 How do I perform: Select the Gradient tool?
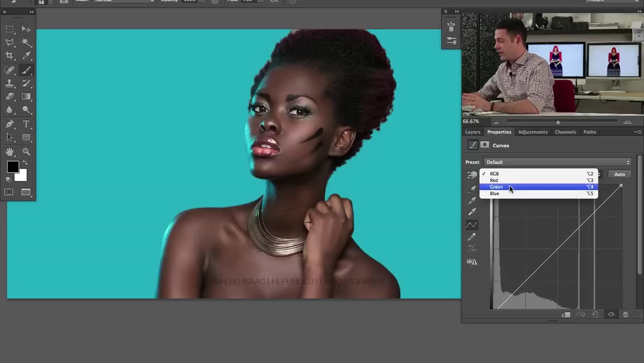click(26, 97)
